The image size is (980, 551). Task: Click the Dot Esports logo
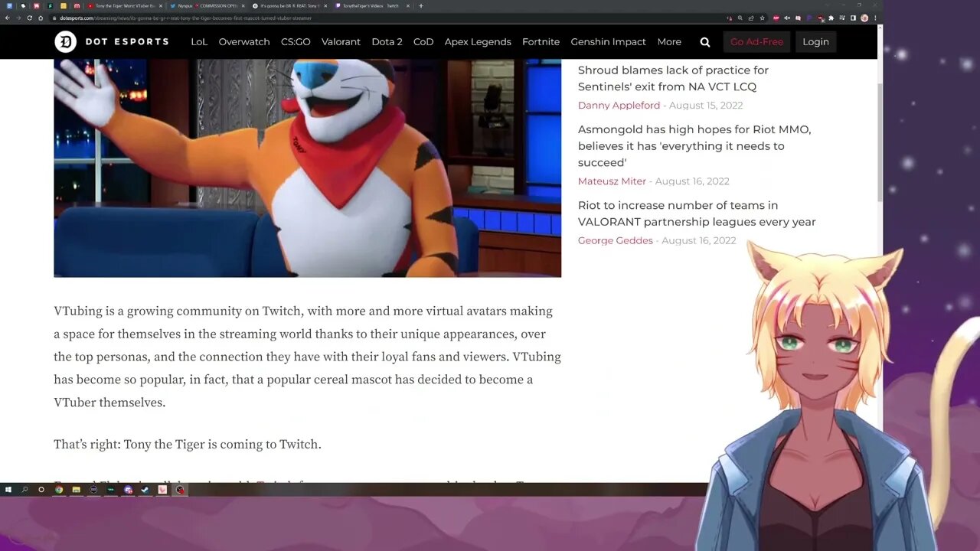coord(111,41)
